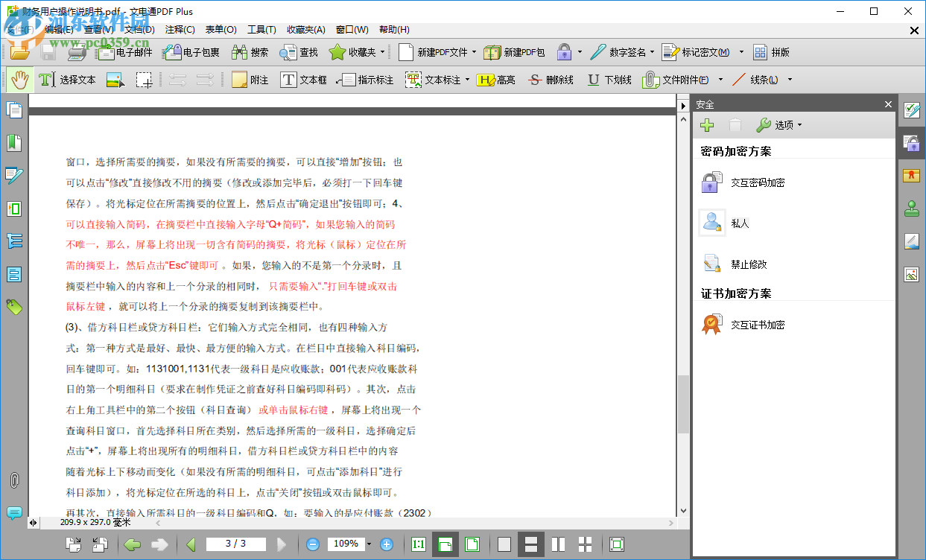Click the 1:1 actual size zoom control
The height and width of the screenshot is (560, 926).
(418, 544)
